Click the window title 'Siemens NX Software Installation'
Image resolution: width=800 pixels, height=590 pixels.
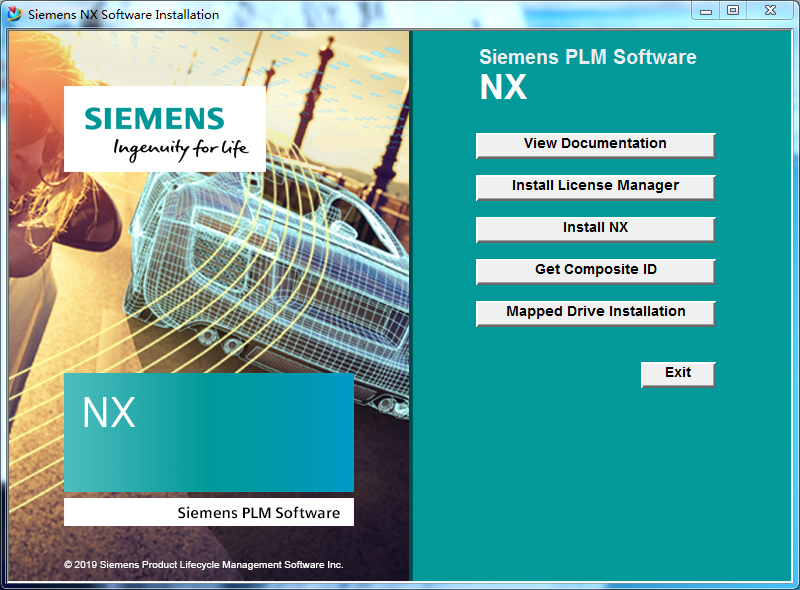click(123, 14)
